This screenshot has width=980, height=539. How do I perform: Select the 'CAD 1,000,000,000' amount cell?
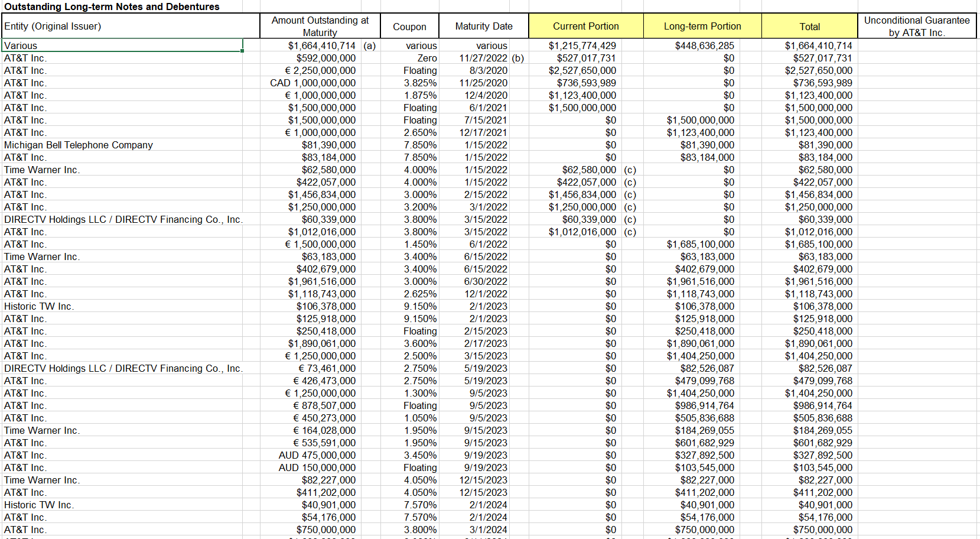[x=310, y=83]
